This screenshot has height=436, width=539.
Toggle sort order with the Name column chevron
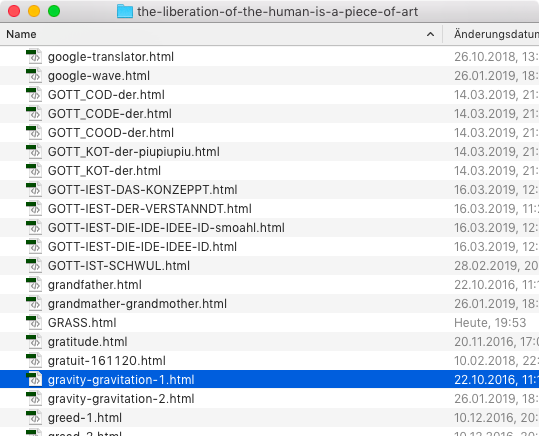430,34
